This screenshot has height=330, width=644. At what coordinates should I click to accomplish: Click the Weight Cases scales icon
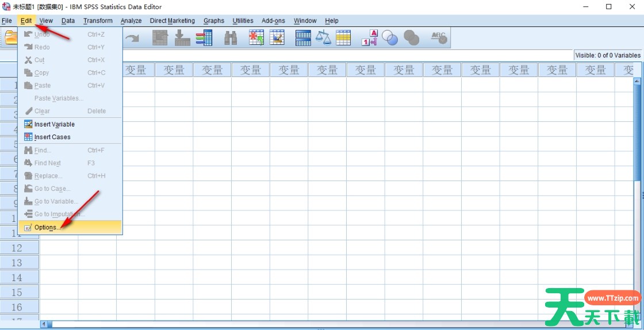323,38
